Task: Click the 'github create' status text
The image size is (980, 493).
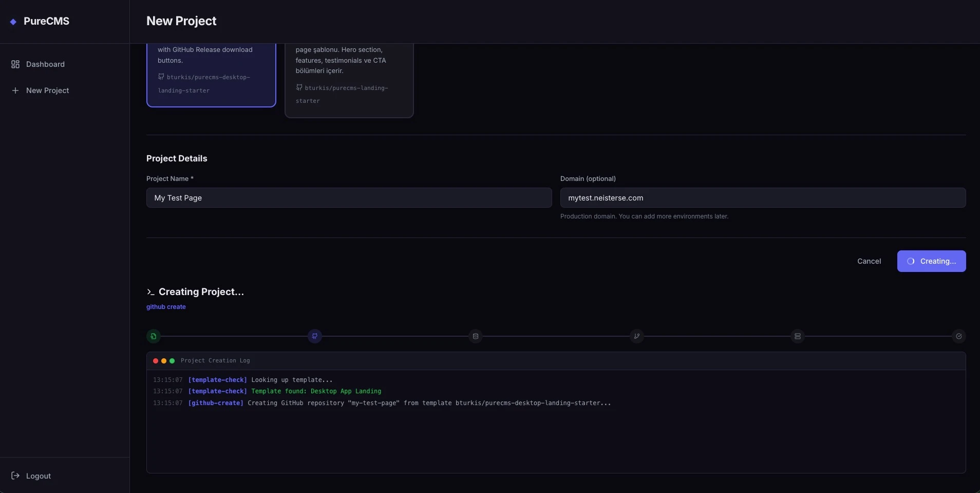Action: click(x=166, y=307)
